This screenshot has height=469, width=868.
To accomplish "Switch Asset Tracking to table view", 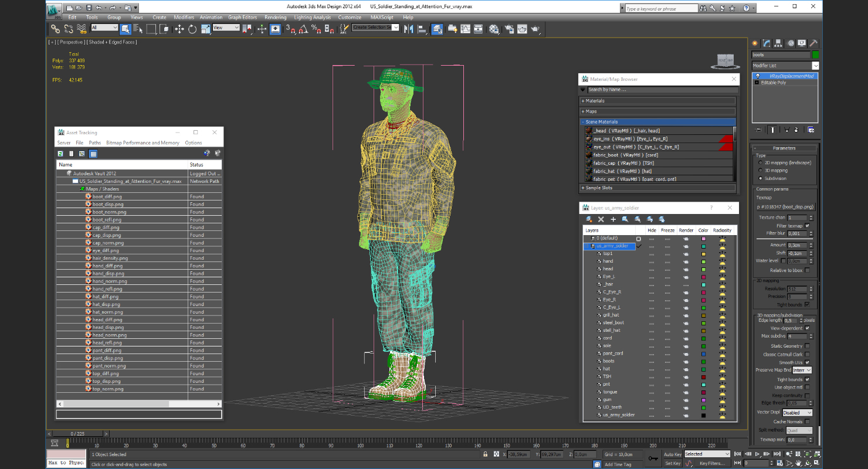I will [x=93, y=154].
